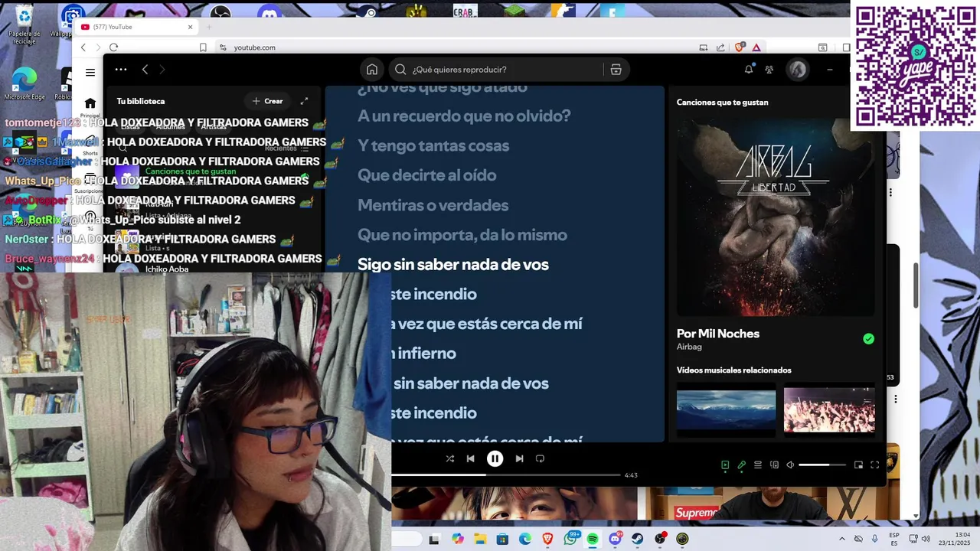Open the Spotify three-dot menu
This screenshot has width=980, height=551.
tap(121, 70)
